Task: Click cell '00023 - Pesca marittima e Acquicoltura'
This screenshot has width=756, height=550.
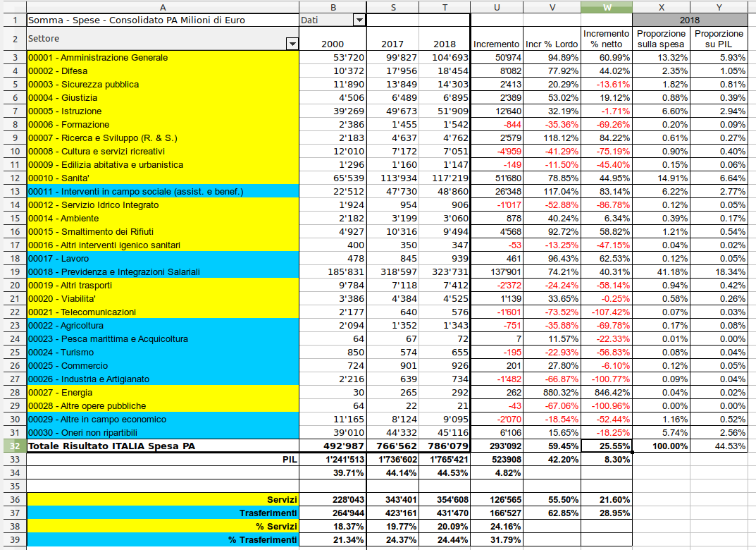Action: (163, 338)
